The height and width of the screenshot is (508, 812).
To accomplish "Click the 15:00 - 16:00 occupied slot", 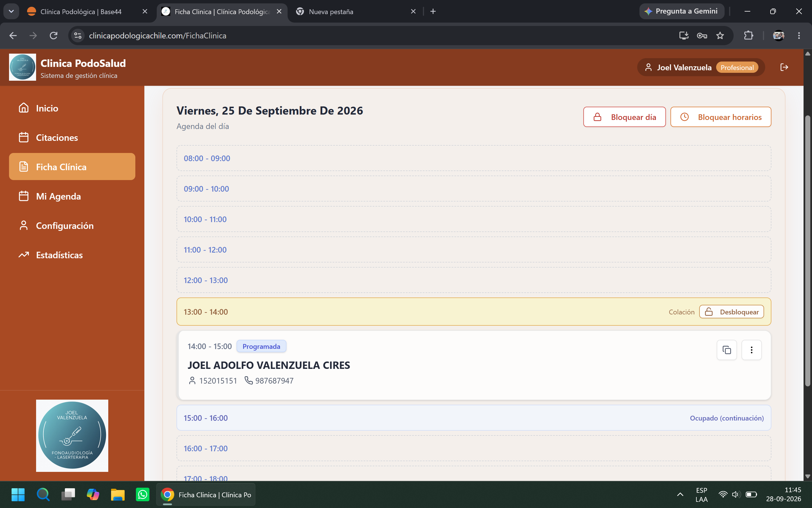I will (x=474, y=418).
